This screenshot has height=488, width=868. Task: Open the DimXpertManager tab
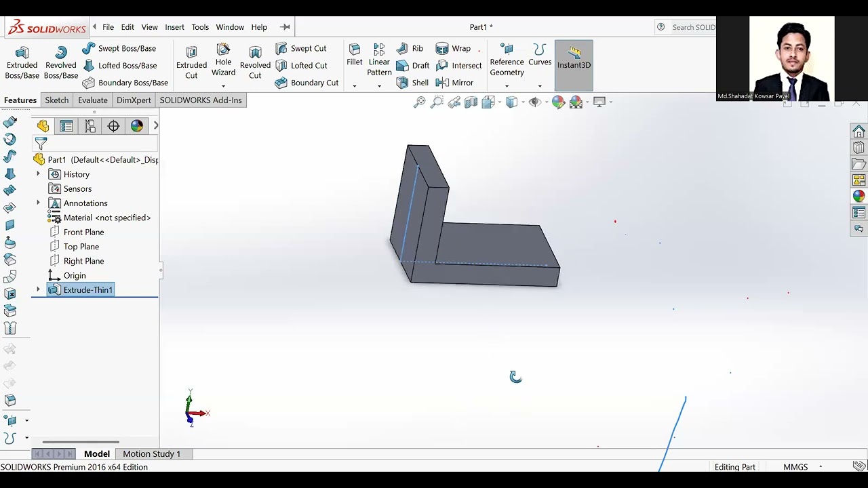pos(113,126)
